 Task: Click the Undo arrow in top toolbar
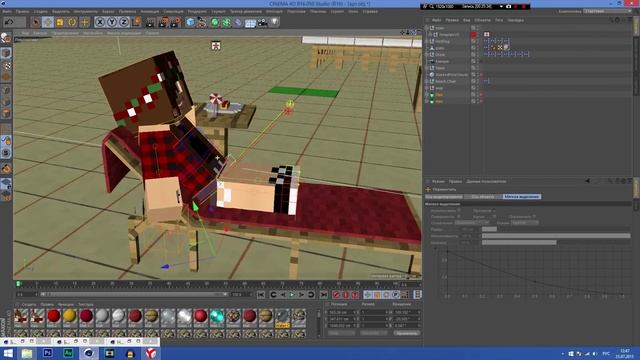coord(9,22)
